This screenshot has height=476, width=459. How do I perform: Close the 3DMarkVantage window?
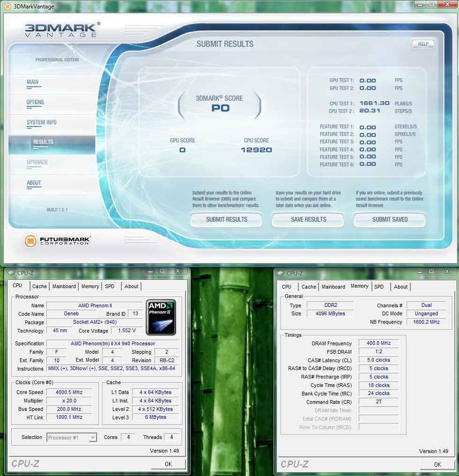pyautogui.click(x=447, y=5)
